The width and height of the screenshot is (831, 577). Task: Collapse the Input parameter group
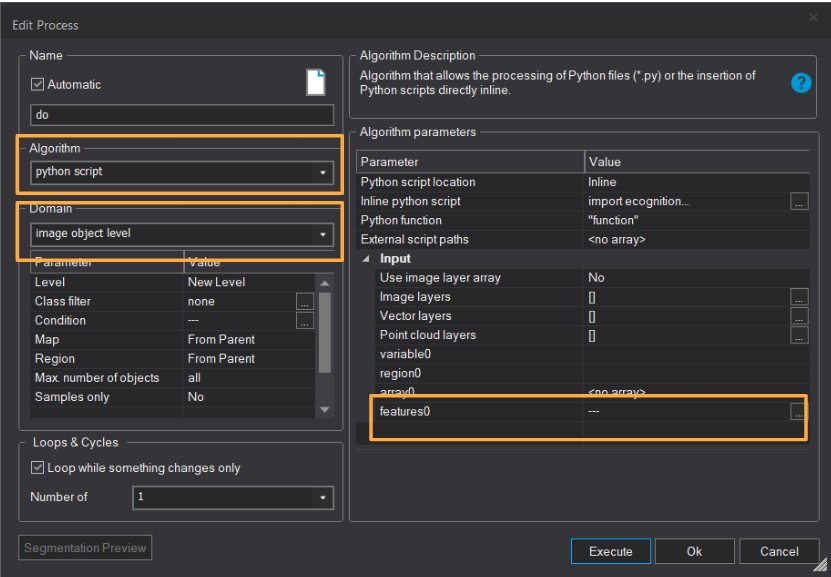365,259
